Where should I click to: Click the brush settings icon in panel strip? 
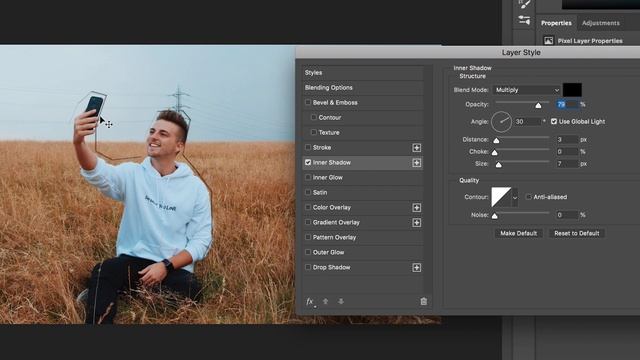pyautogui.click(x=524, y=4)
